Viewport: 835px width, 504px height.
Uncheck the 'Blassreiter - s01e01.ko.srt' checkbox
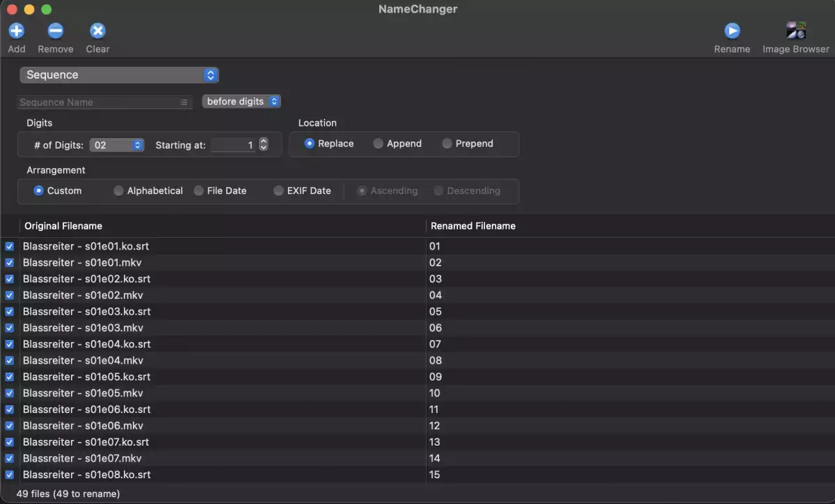click(x=10, y=246)
